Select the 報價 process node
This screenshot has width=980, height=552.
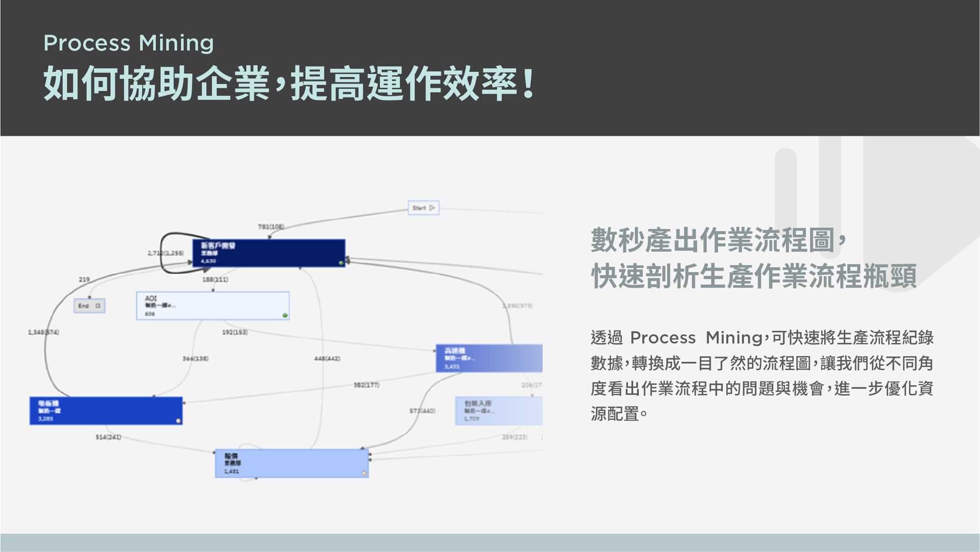(x=292, y=463)
